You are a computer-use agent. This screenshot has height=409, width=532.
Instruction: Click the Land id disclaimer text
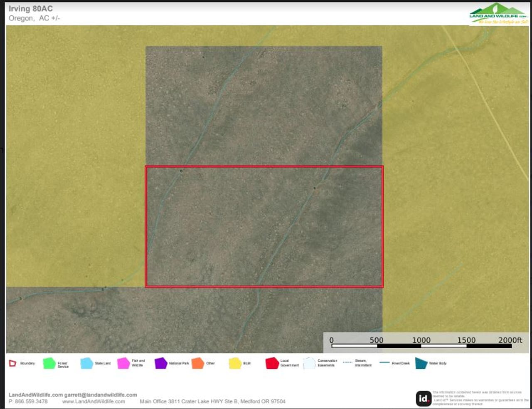(x=480, y=398)
